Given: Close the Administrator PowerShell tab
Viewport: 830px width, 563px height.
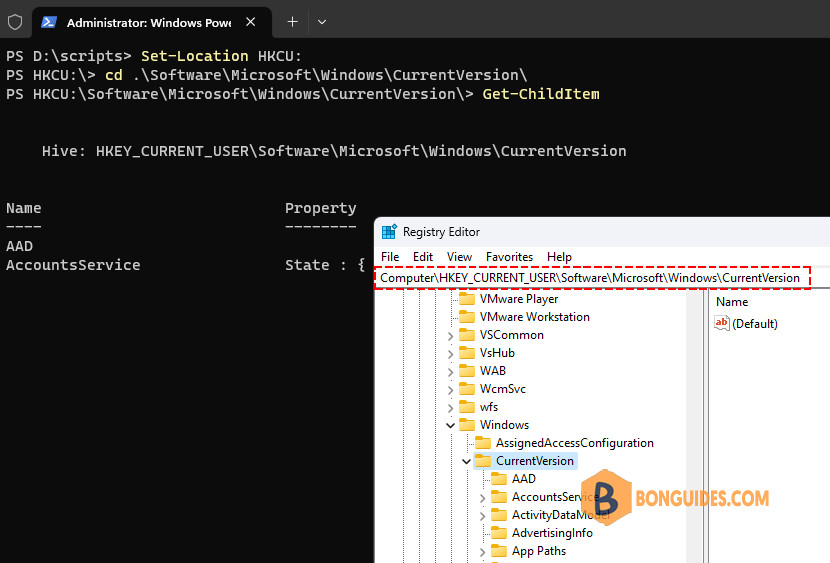Looking at the screenshot, I should [x=251, y=22].
